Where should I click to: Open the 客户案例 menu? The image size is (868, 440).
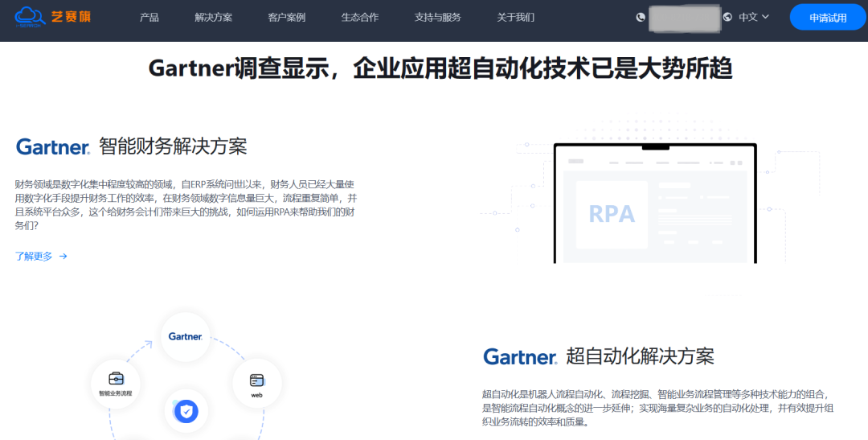pos(287,17)
